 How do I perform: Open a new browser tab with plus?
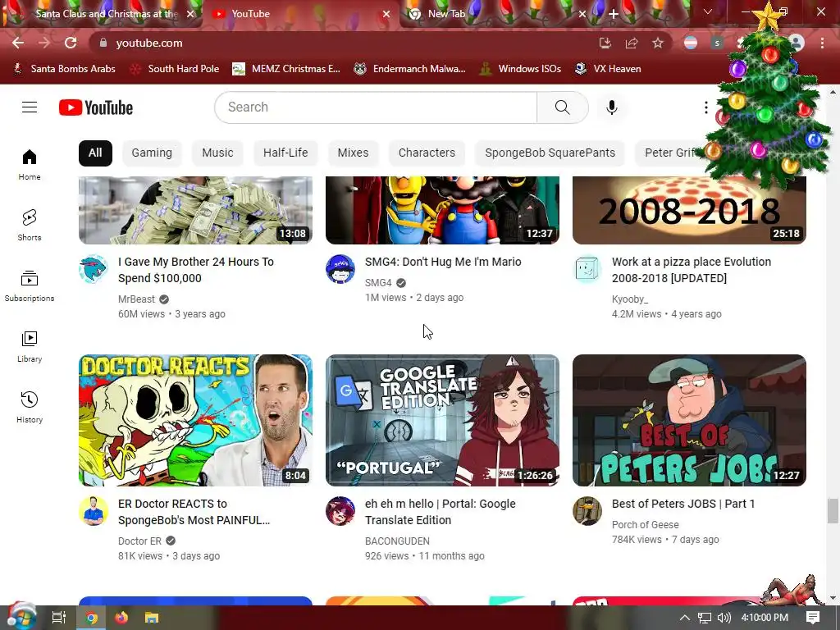pos(614,14)
